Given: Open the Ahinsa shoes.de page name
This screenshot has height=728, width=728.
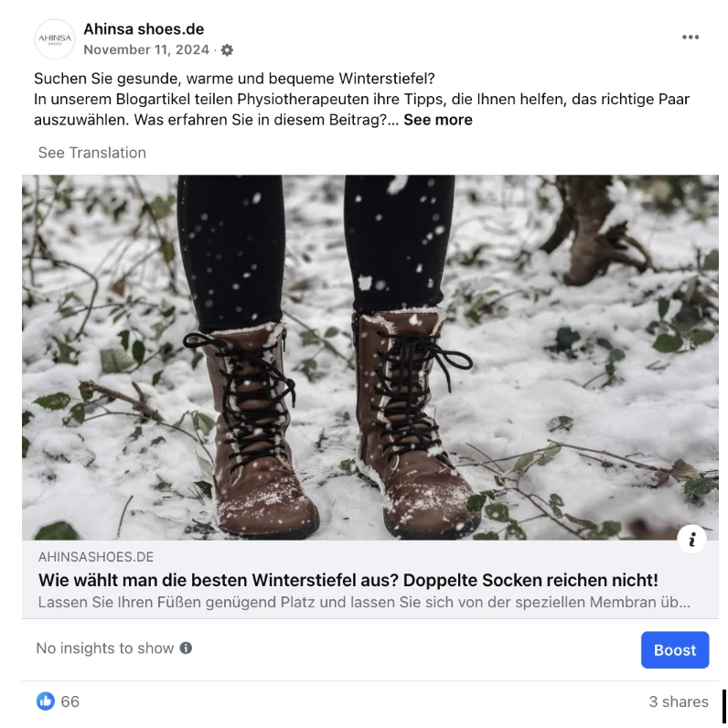Looking at the screenshot, I should pos(144,29).
